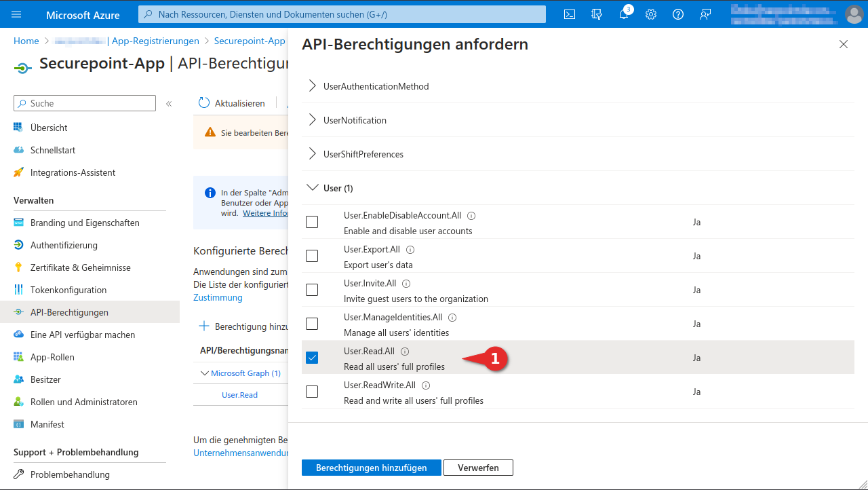Viewport: 868px width, 490px height.
Task: Expand the UserNotification group
Action: tap(313, 120)
